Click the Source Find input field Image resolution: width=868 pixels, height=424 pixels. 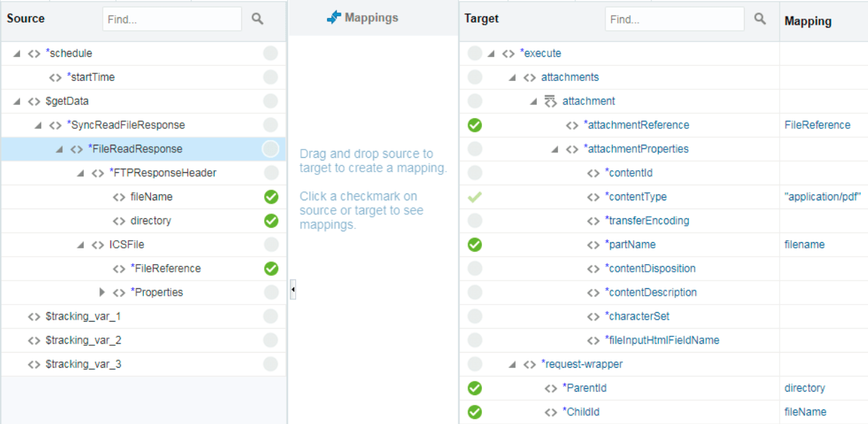(171, 19)
